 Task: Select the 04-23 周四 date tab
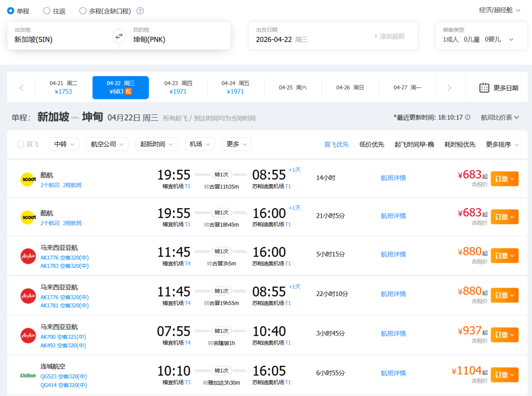click(x=178, y=88)
